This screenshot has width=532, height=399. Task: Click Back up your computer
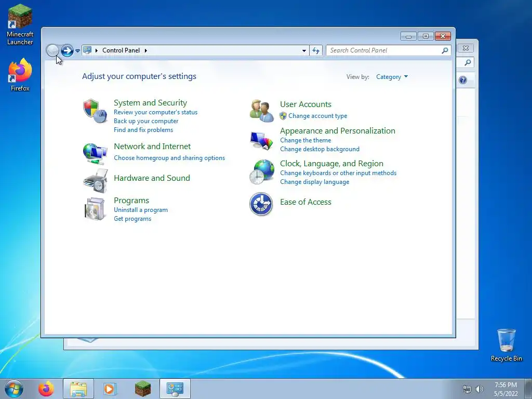[146, 121]
